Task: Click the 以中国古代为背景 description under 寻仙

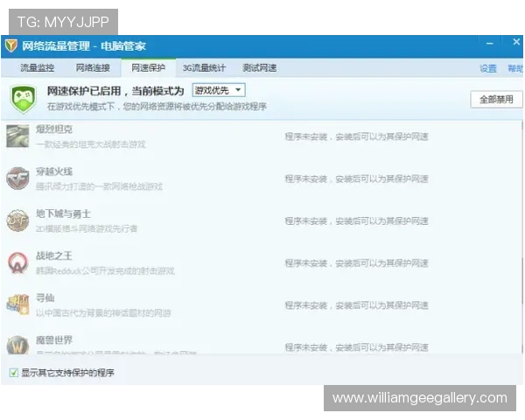Action: [x=103, y=313]
